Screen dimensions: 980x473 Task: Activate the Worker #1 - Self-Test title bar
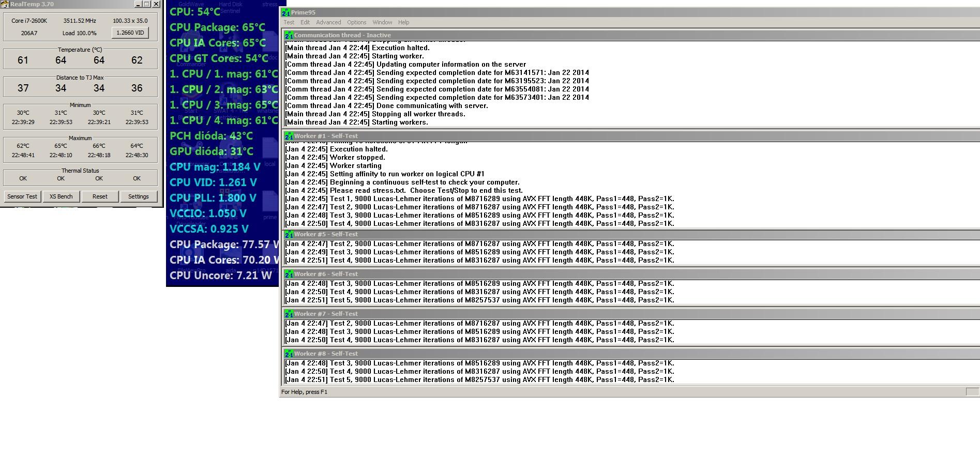(x=631, y=136)
